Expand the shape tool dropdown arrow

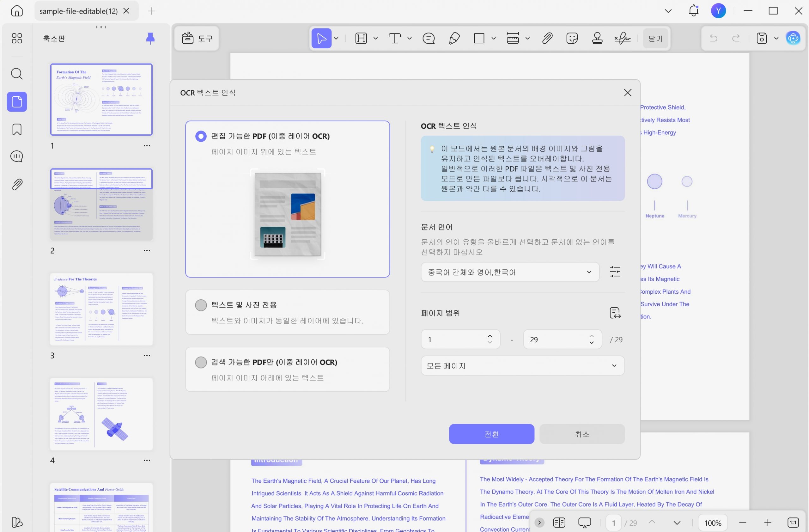pyautogui.click(x=493, y=39)
